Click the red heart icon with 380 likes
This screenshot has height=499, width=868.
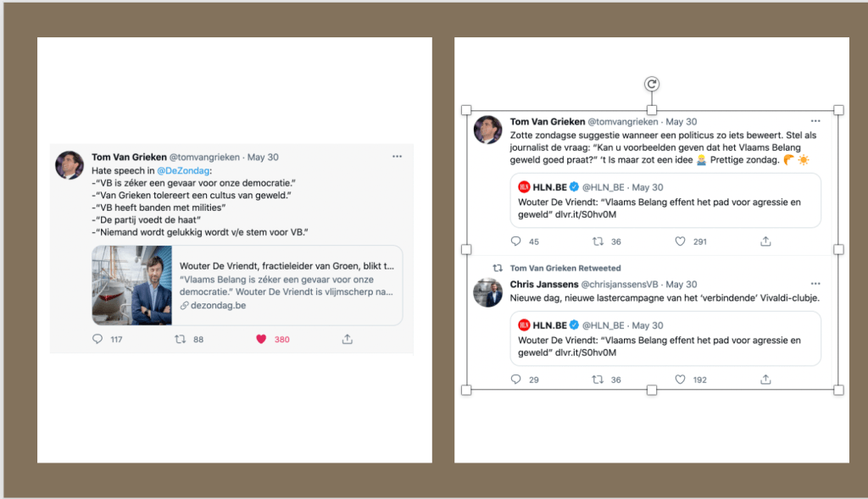tap(261, 339)
